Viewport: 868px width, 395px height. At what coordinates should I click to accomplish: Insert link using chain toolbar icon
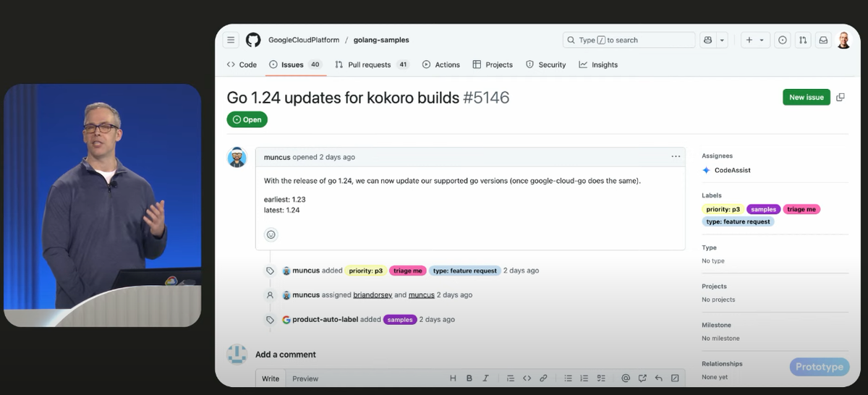click(x=543, y=378)
